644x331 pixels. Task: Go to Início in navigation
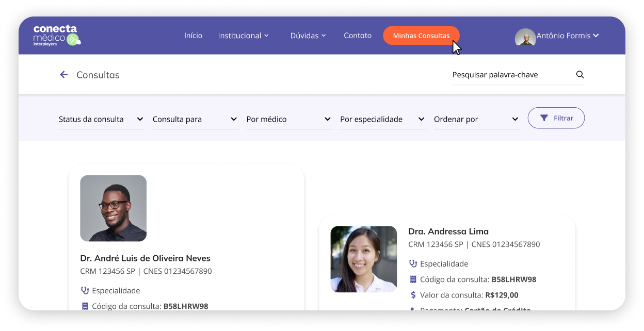pyautogui.click(x=193, y=36)
